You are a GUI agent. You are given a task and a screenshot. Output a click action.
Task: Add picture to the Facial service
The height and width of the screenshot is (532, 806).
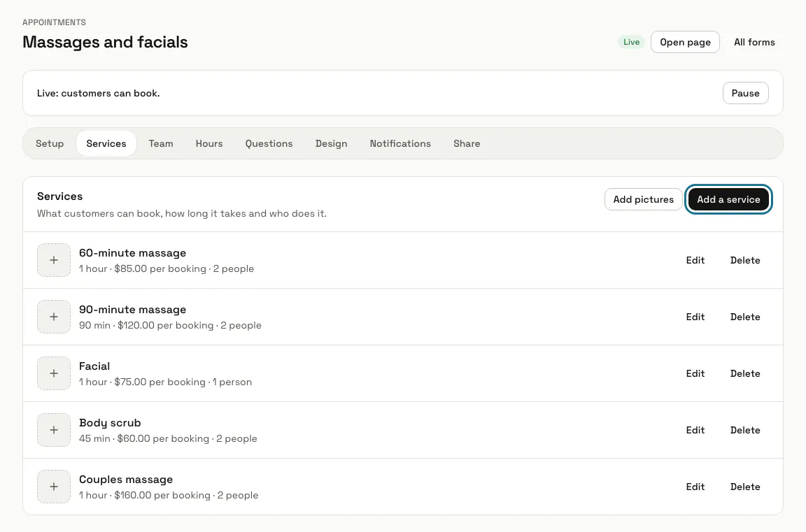coord(53,373)
